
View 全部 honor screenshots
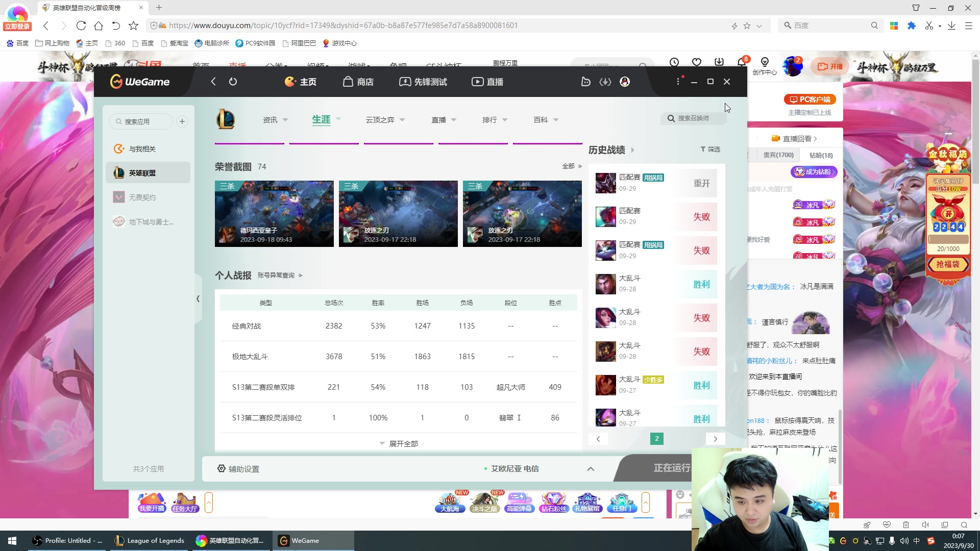(572, 166)
